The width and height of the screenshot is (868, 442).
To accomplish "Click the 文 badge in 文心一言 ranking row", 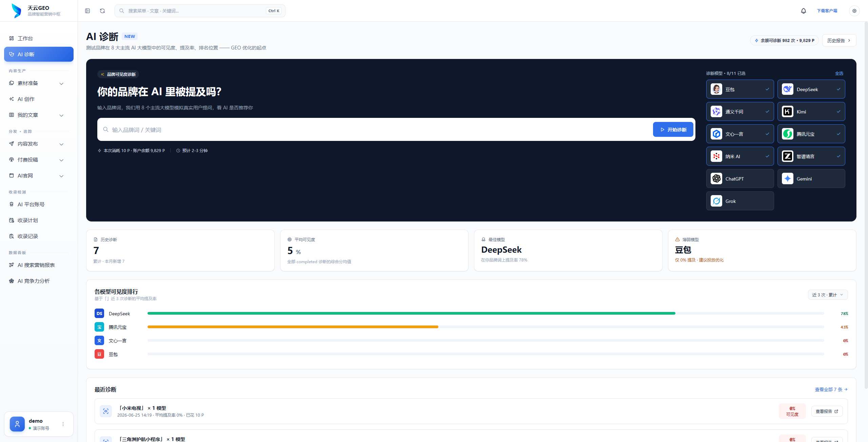I will click(x=99, y=341).
